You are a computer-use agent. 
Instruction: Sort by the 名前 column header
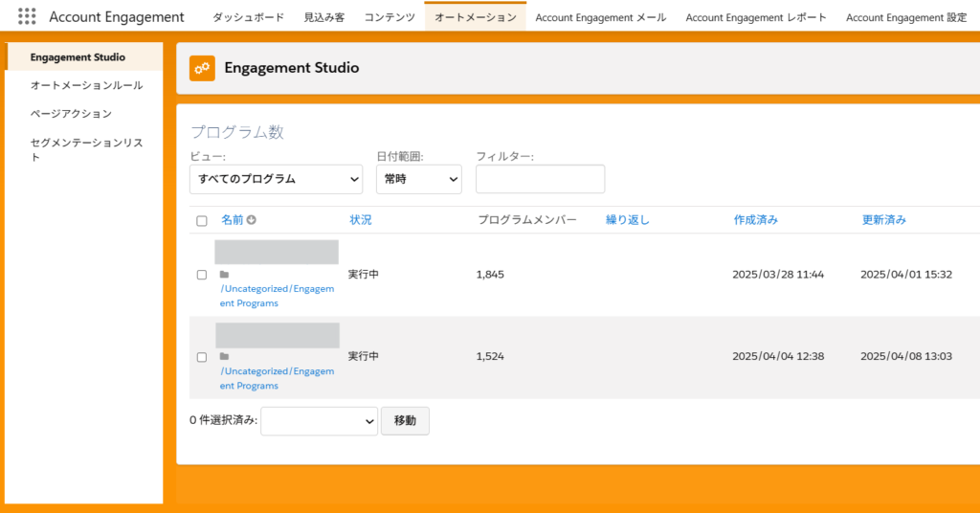(x=232, y=220)
